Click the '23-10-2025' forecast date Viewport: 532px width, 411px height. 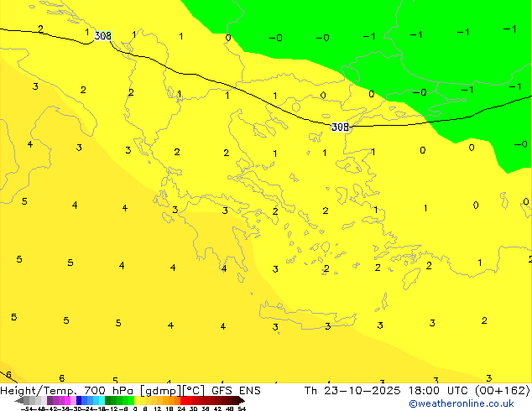point(362,391)
